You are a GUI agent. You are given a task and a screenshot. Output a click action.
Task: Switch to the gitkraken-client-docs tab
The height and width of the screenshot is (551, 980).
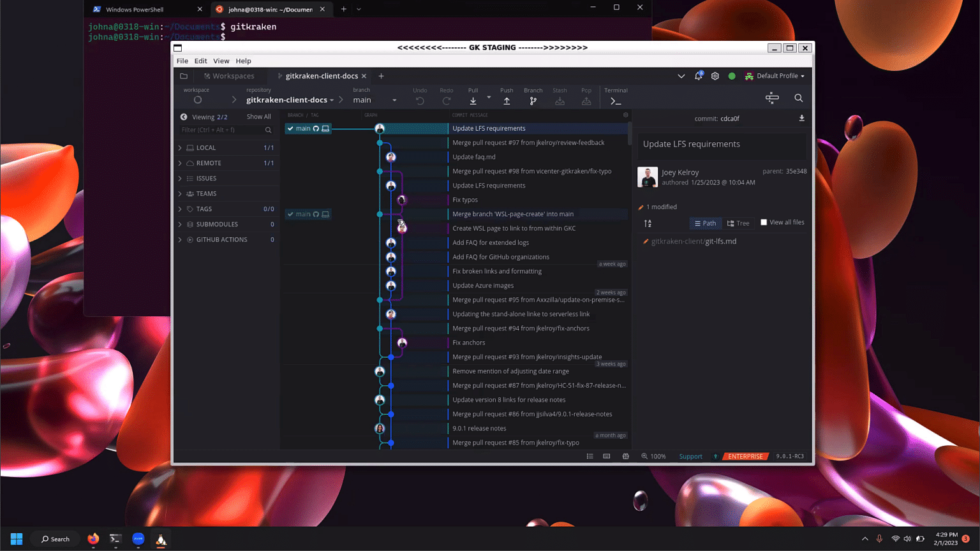tap(321, 75)
